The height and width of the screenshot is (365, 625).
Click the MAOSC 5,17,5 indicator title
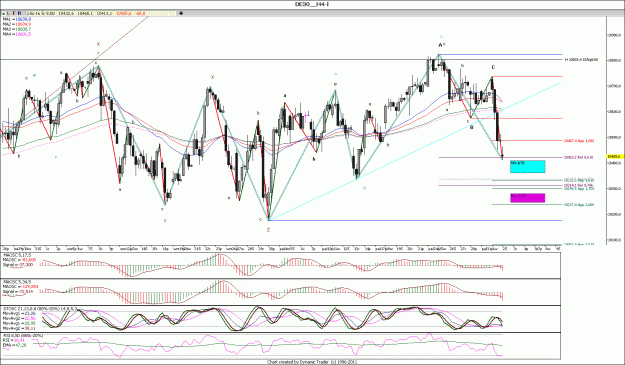pyautogui.click(x=17, y=255)
